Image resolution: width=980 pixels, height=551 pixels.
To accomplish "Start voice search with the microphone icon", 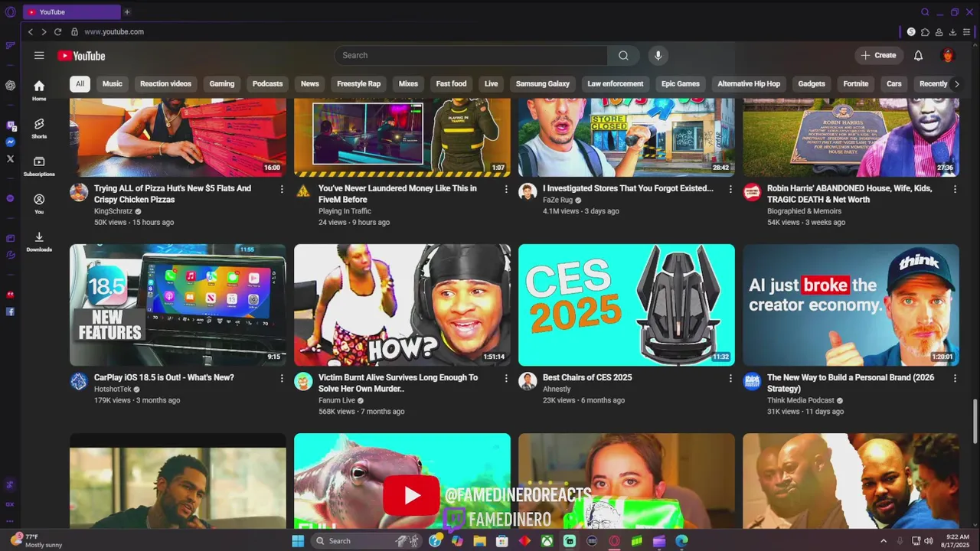I will click(x=658, y=55).
